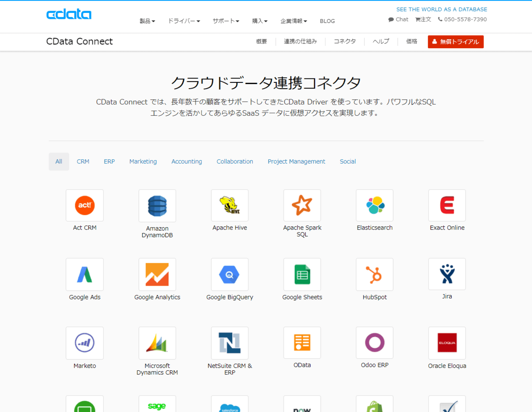The height and width of the screenshot is (412, 532).
Task: Open the NetSuite CRM & ERP icon
Action: coord(230,343)
